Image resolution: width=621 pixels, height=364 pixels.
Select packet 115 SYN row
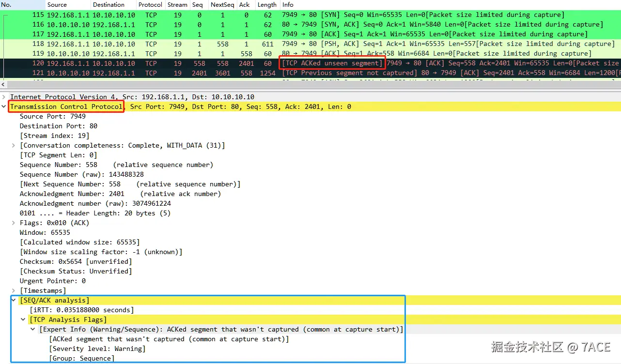pyautogui.click(x=310, y=15)
